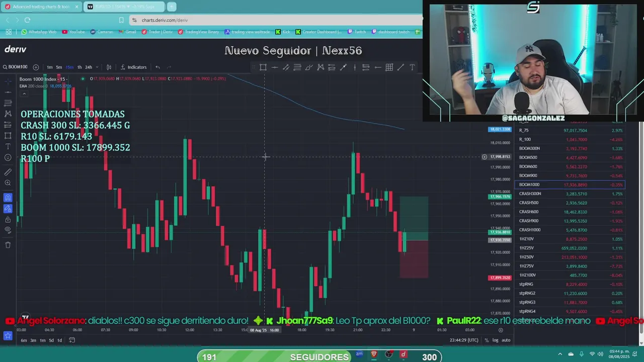Select the zoom in tool

point(8,183)
